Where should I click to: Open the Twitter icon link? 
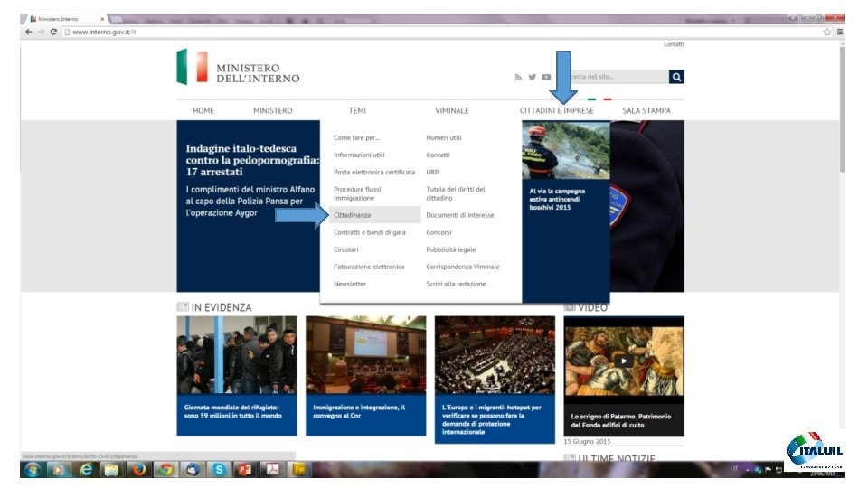click(532, 77)
